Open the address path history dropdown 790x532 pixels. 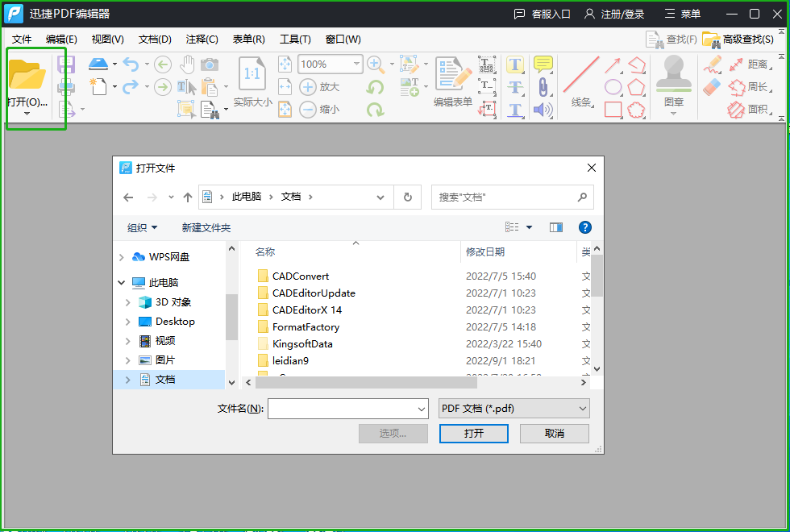click(380, 197)
